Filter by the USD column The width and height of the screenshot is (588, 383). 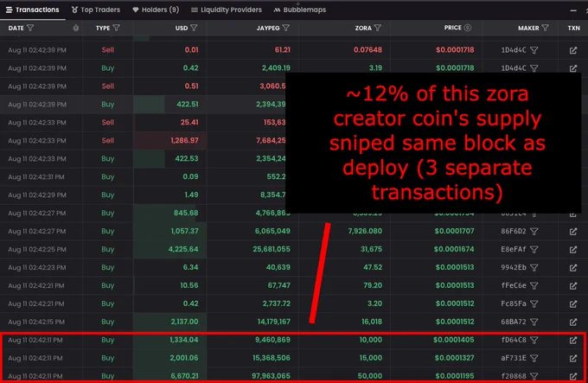(194, 28)
